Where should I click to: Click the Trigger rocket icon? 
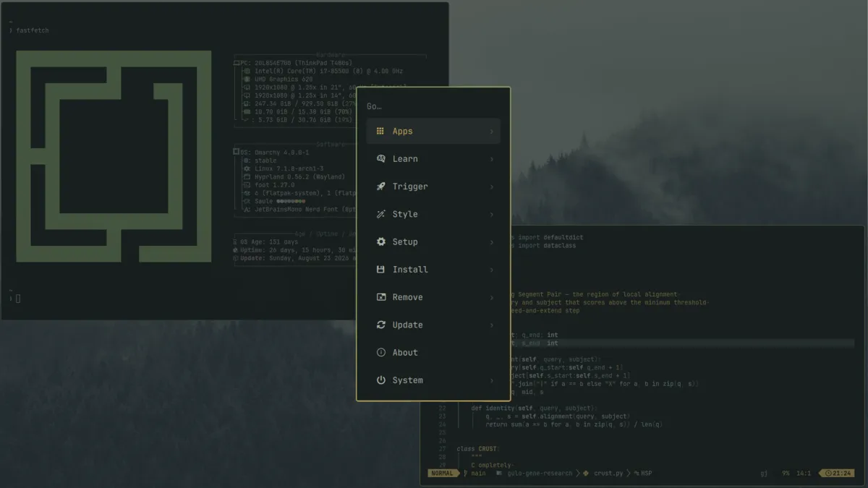click(380, 187)
